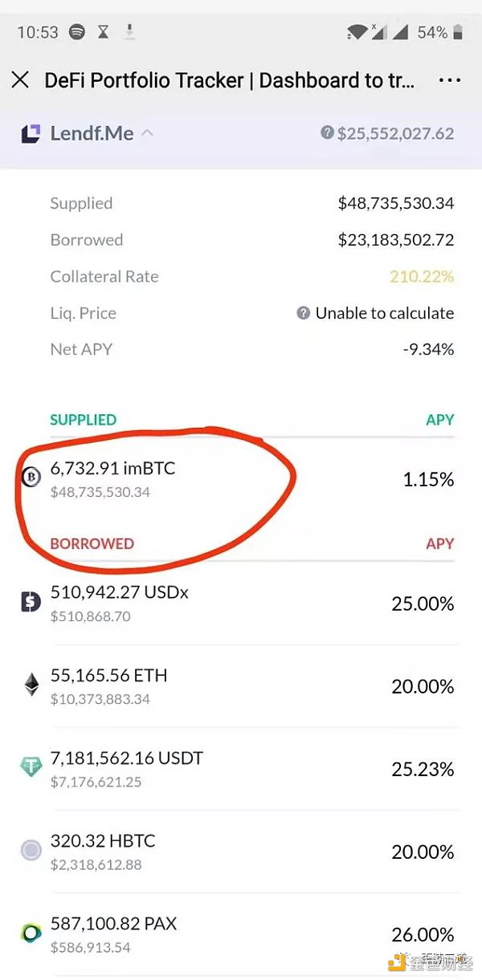
Task: Tap help icon next to Unable to calculate
Action: pos(303,313)
